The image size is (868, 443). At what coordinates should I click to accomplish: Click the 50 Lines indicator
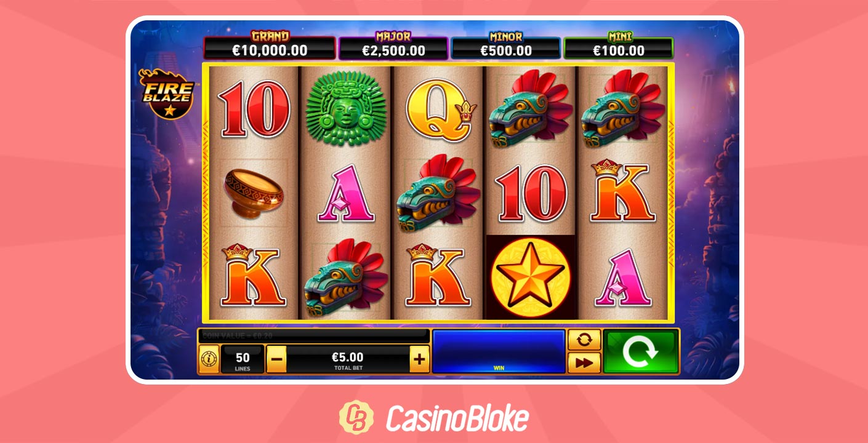243,360
